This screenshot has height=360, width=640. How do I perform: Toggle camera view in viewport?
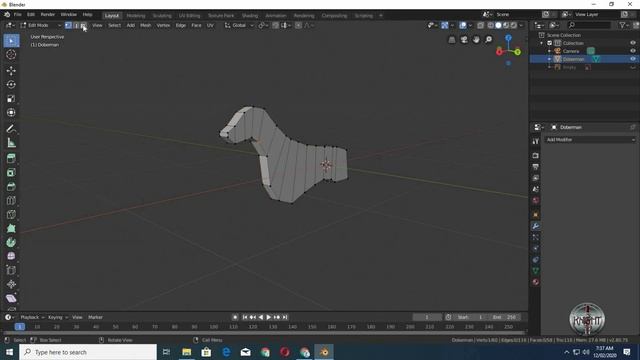point(464,40)
